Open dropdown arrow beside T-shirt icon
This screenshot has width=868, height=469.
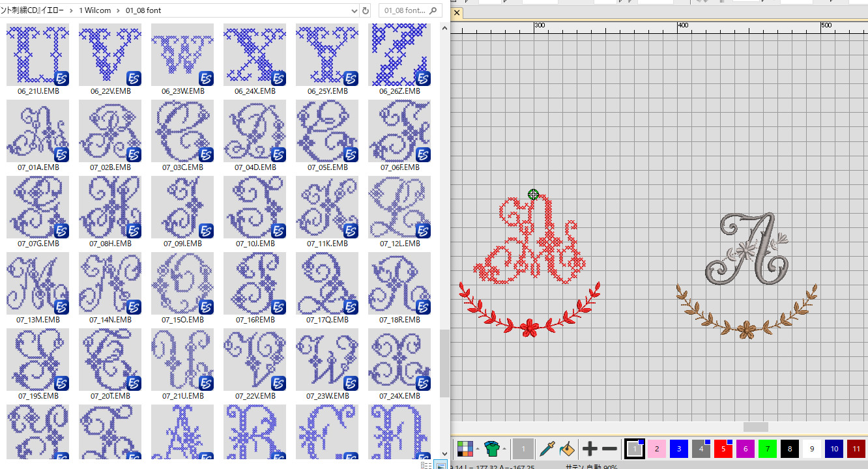tap(504, 449)
